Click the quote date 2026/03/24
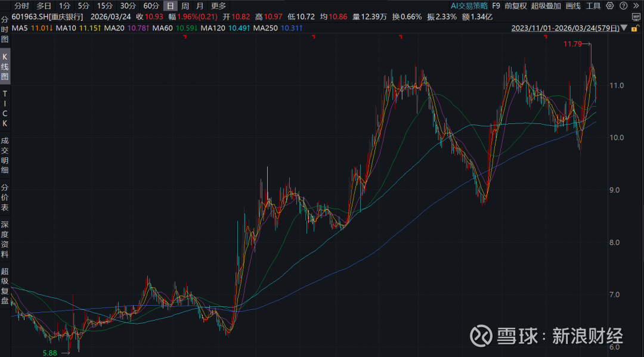 (110, 17)
